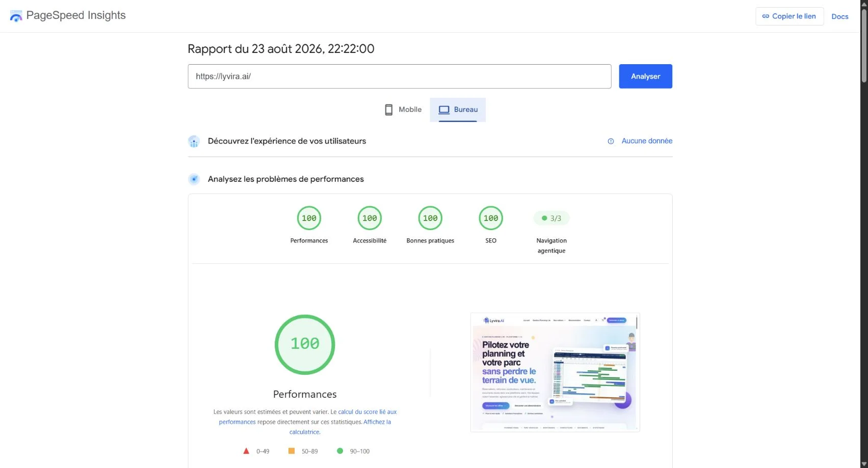Open the Docs link
Image resolution: width=868 pixels, height=468 pixels.
click(x=840, y=16)
